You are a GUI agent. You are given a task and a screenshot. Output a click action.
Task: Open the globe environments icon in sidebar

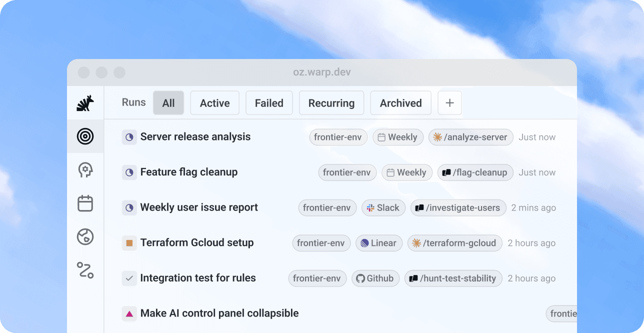click(x=85, y=237)
